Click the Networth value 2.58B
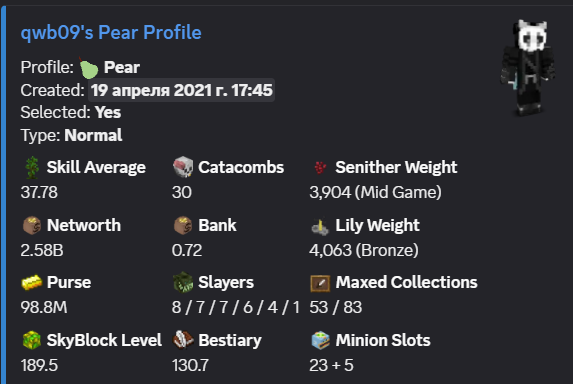Viewport: 573px width, 384px height. [x=42, y=250]
